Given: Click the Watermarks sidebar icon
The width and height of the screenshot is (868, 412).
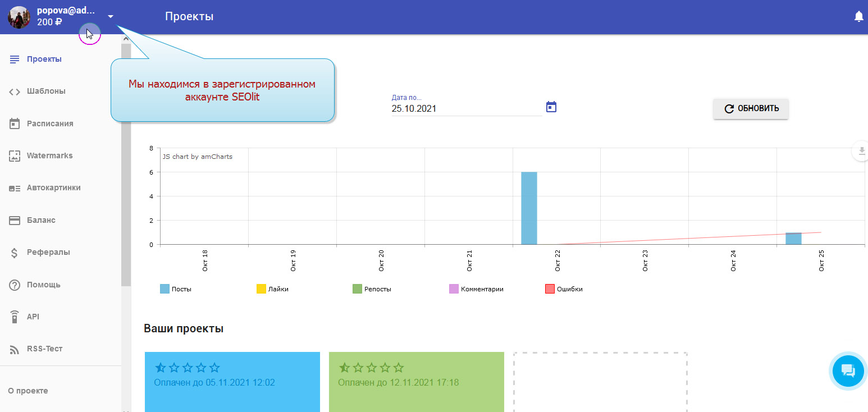Looking at the screenshot, I should pyautogui.click(x=15, y=156).
